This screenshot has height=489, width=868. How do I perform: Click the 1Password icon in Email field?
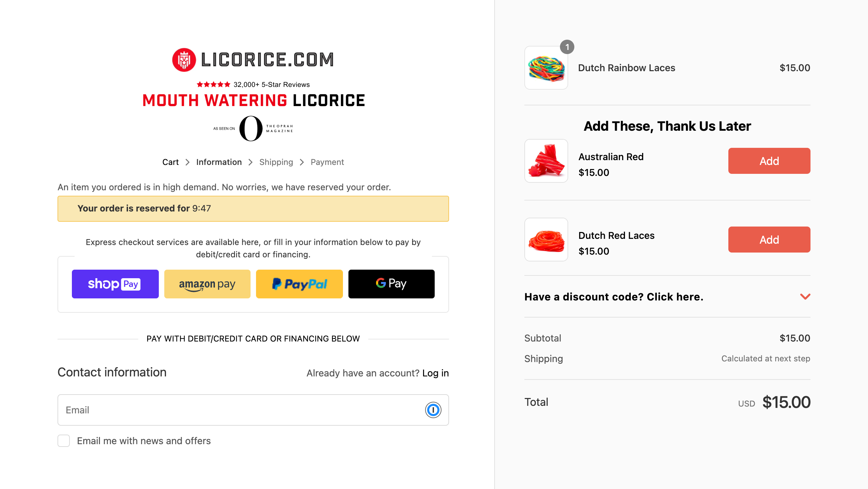point(433,410)
